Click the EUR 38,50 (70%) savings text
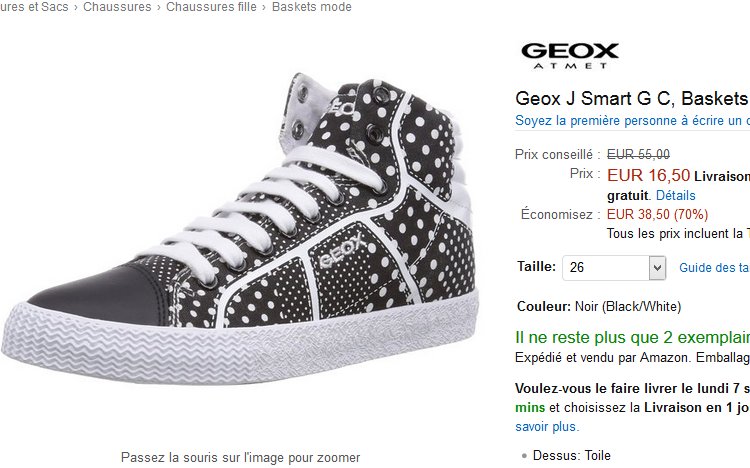This screenshot has height=468, width=750. tap(657, 214)
